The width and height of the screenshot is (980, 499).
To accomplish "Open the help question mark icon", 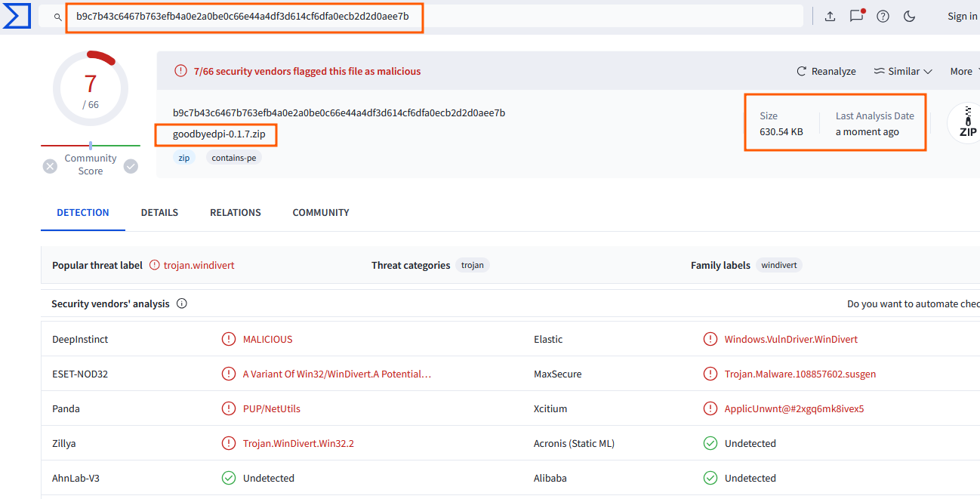I will (883, 16).
